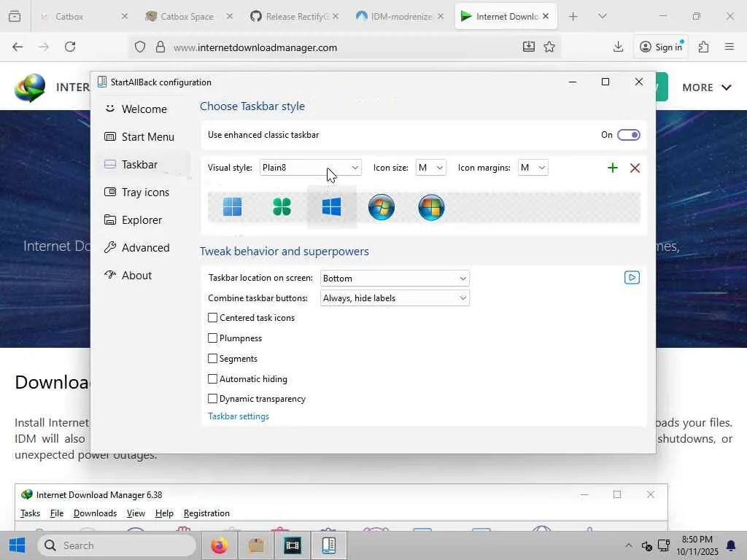Open the Taskbar settings section in sidebar
The width and height of the screenshot is (747, 560).
coord(142,164)
